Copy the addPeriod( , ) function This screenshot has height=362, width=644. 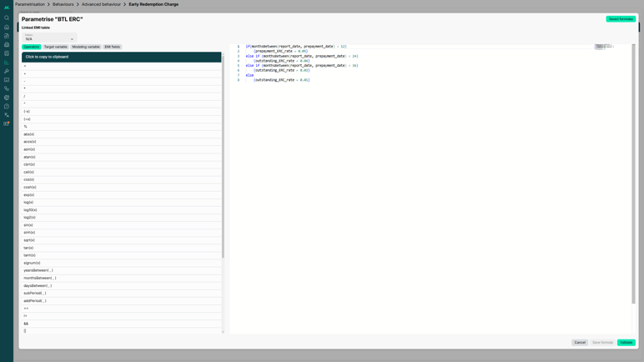pyautogui.click(x=122, y=301)
